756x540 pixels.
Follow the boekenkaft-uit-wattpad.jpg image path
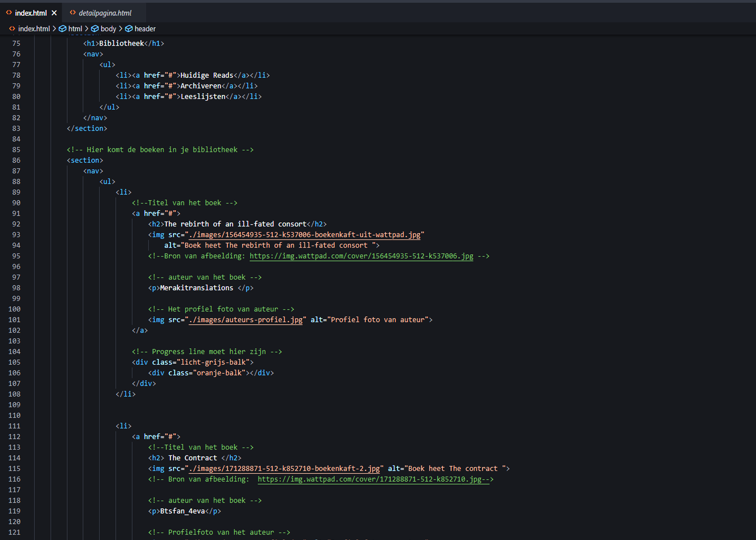click(305, 235)
